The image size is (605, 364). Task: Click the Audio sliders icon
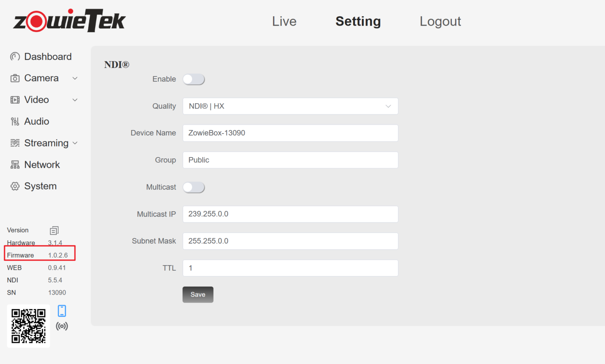click(15, 121)
